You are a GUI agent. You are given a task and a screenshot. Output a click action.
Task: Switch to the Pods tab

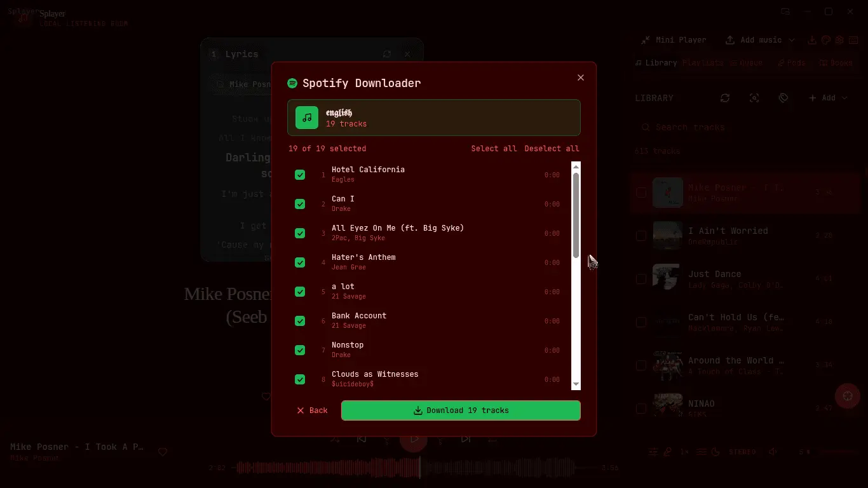(792, 63)
